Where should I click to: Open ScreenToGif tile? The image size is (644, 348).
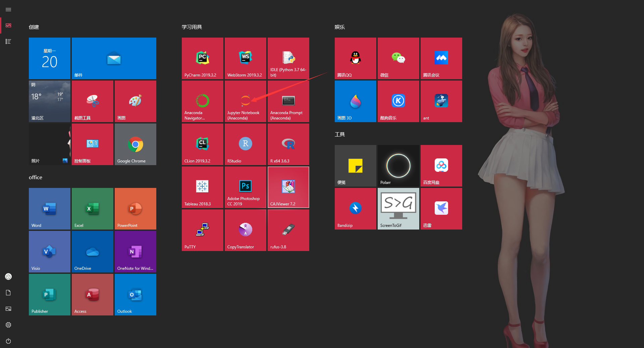point(398,209)
